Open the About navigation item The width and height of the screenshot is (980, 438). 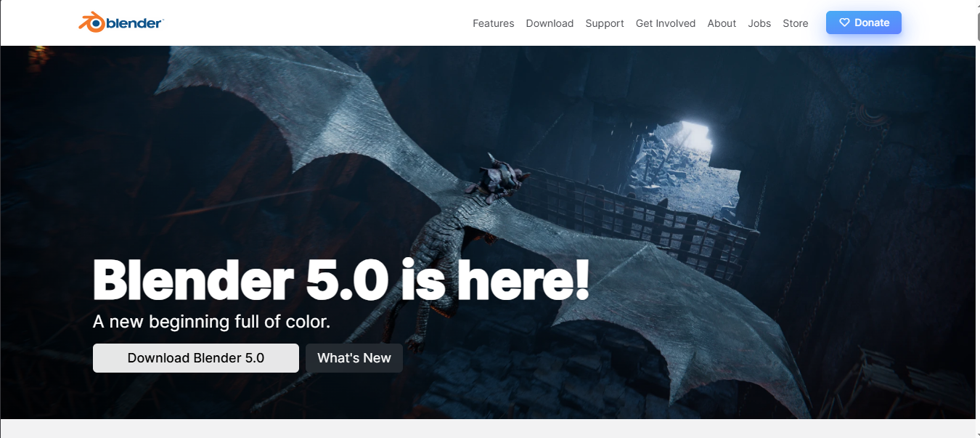tap(722, 23)
